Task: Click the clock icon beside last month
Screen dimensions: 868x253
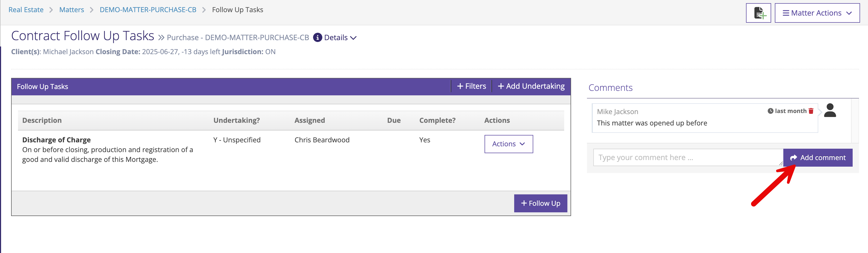Action: pyautogui.click(x=770, y=111)
